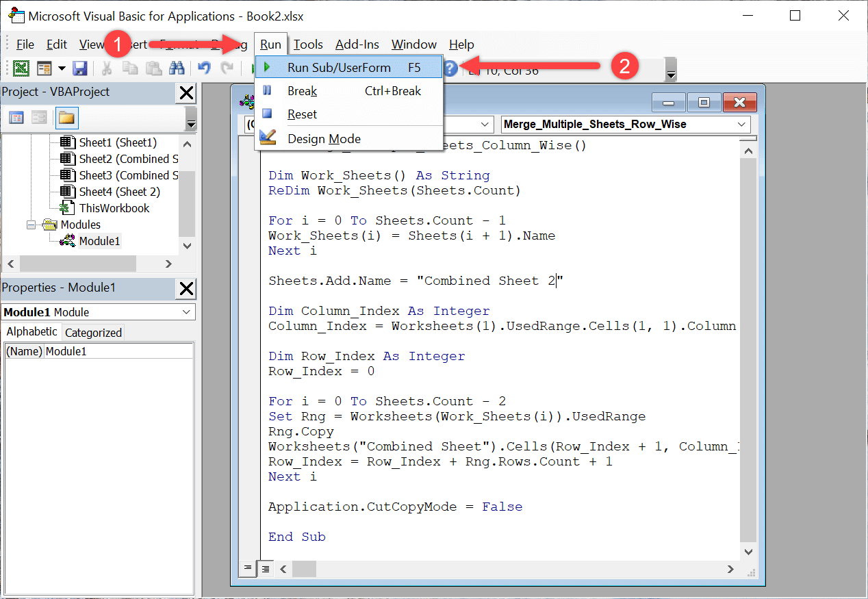
Task: Click the Insert UserForm toolbar icon
Action: coord(44,68)
